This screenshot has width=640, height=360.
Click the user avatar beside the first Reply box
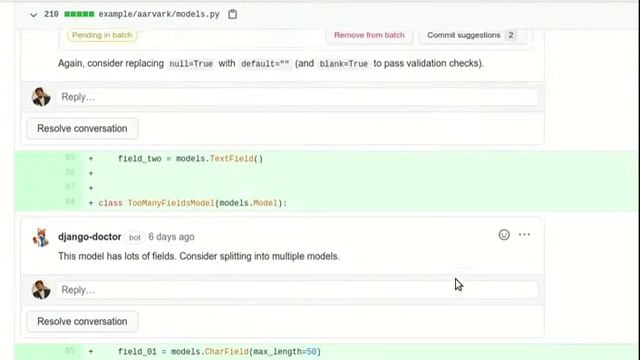click(41, 97)
